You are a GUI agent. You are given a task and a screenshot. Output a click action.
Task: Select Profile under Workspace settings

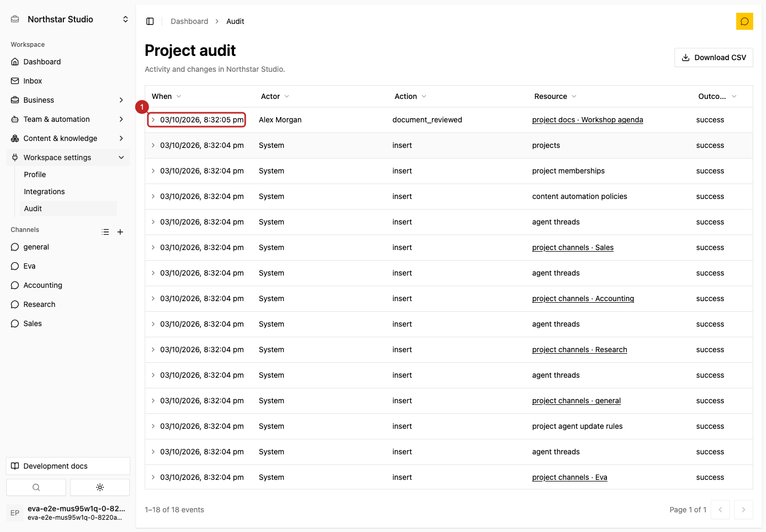[x=68, y=174]
